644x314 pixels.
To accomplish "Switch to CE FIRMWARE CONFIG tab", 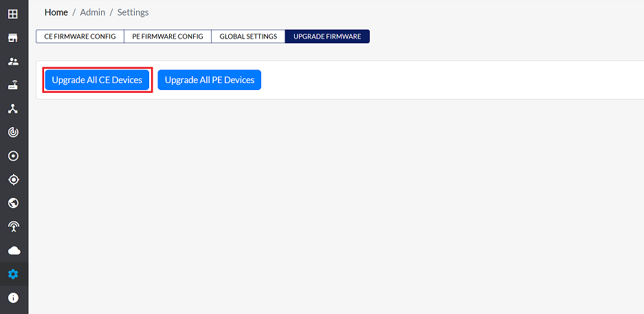I will [x=80, y=36].
